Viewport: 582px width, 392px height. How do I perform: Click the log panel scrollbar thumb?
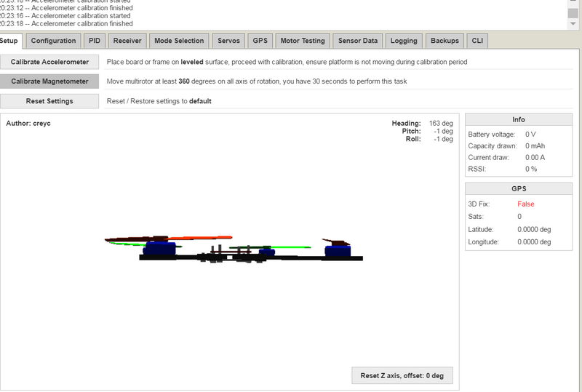[573, 12]
